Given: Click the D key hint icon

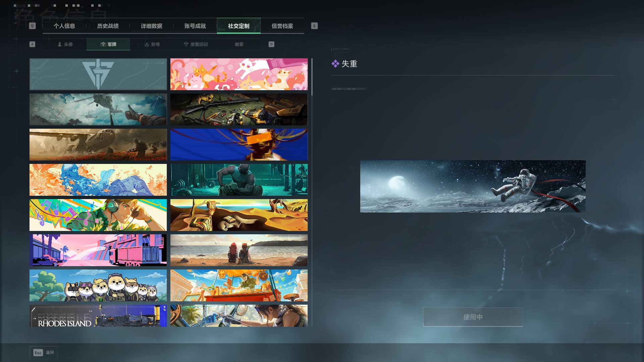Looking at the screenshot, I should coord(271,44).
